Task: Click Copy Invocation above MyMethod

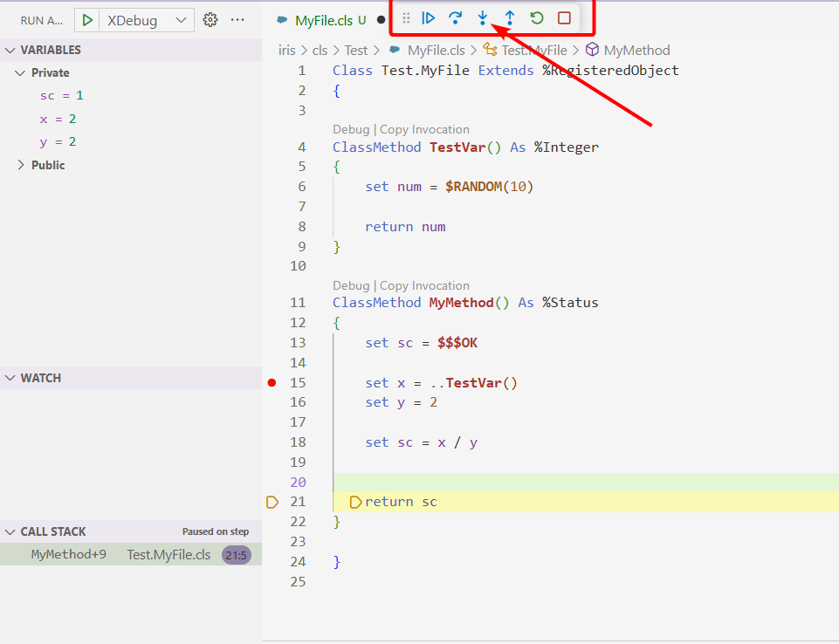Action: point(424,285)
